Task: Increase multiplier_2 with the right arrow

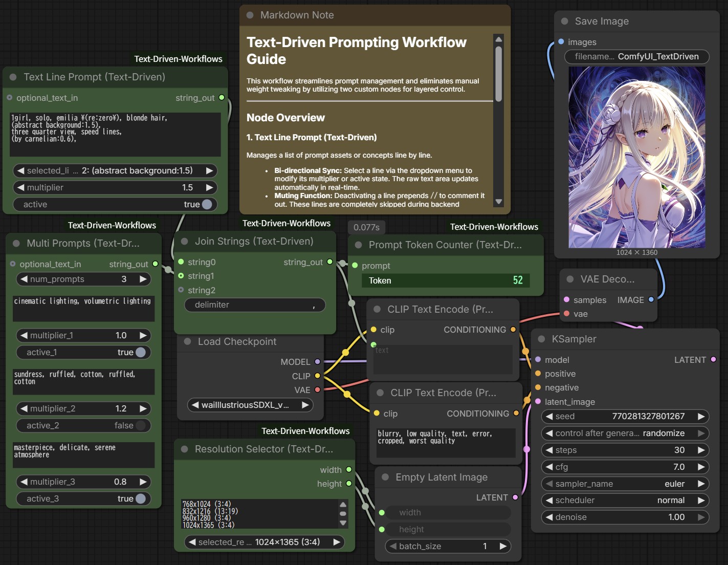Action: tap(144, 409)
